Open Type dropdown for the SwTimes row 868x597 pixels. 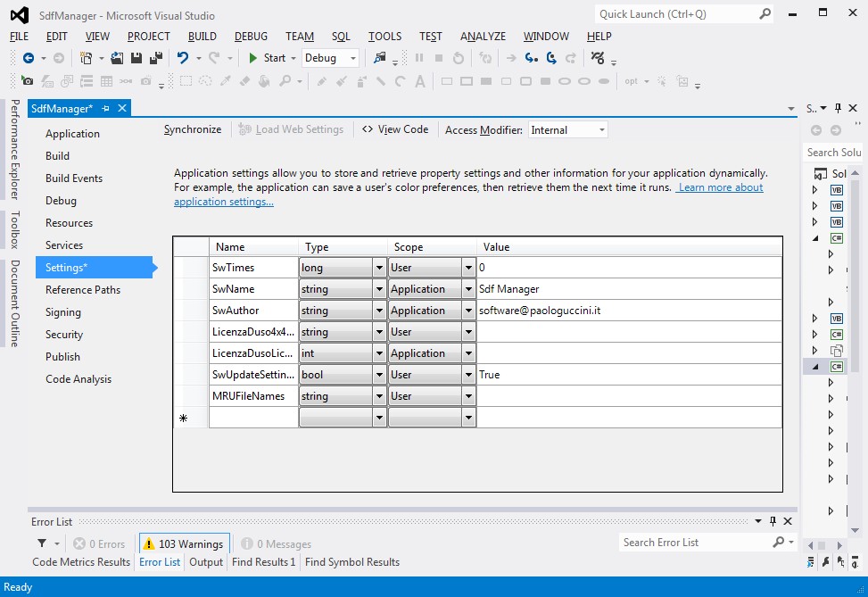[379, 268]
